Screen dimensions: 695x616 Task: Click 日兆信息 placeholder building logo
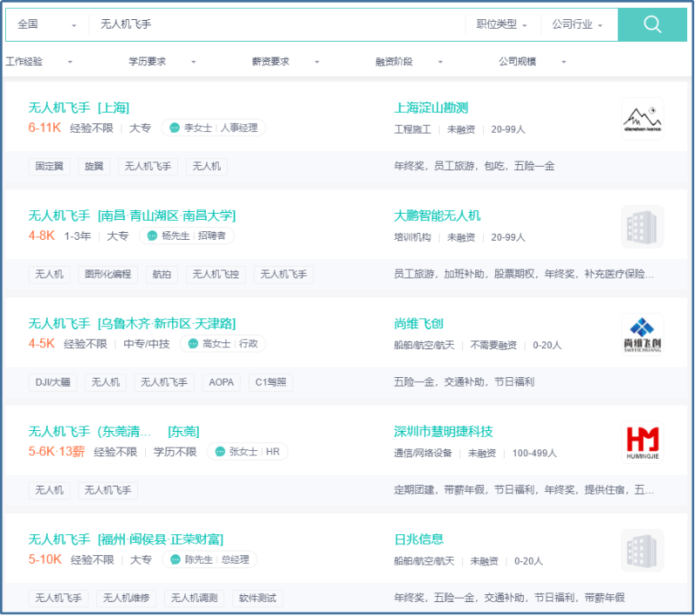coord(642,551)
